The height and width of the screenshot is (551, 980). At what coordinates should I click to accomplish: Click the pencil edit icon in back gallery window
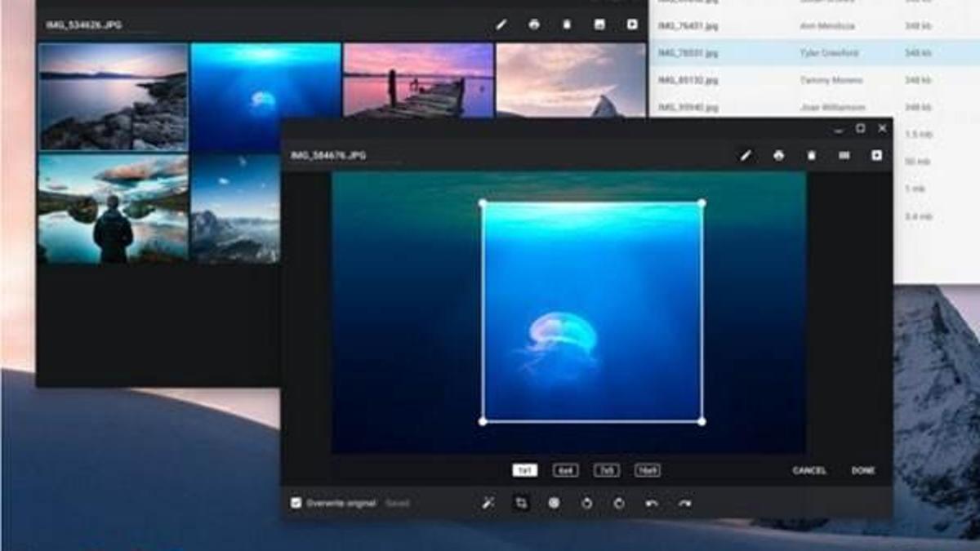click(x=501, y=24)
